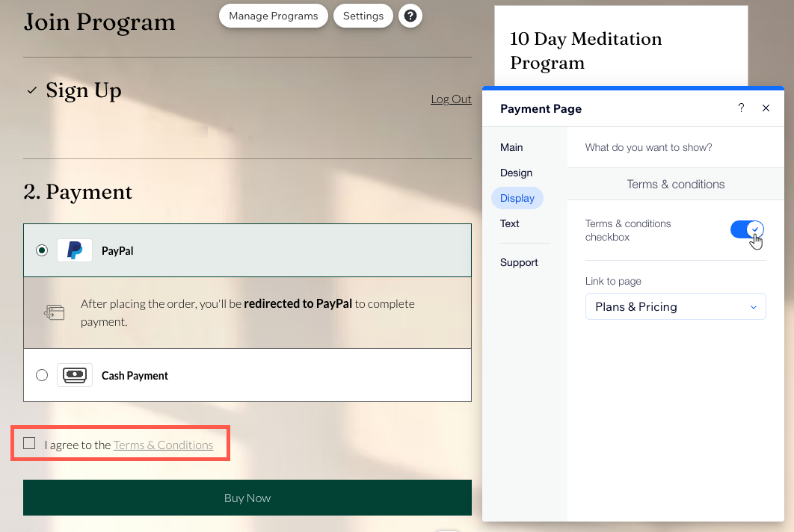
Task: Open the Text settings section
Action: [x=509, y=223]
